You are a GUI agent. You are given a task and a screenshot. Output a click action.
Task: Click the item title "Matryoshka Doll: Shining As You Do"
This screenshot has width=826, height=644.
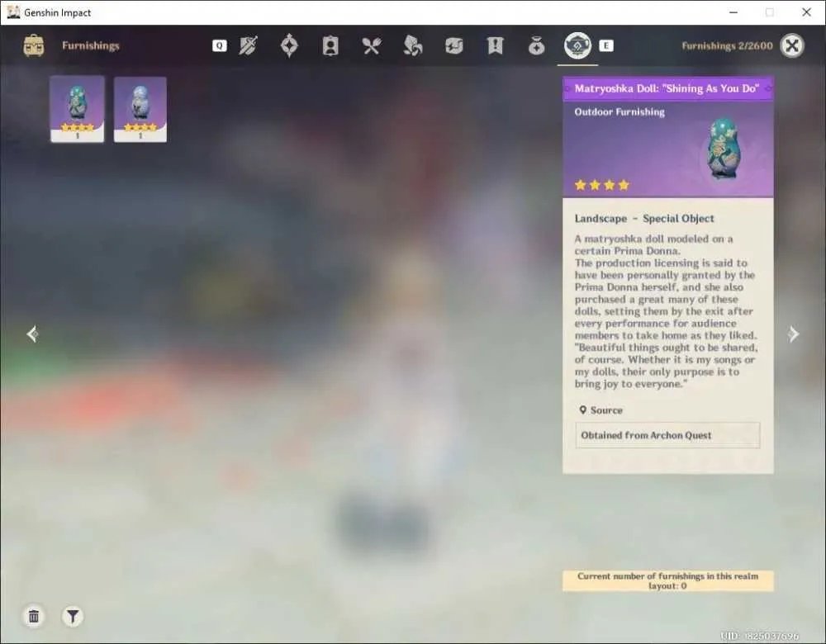coord(667,88)
